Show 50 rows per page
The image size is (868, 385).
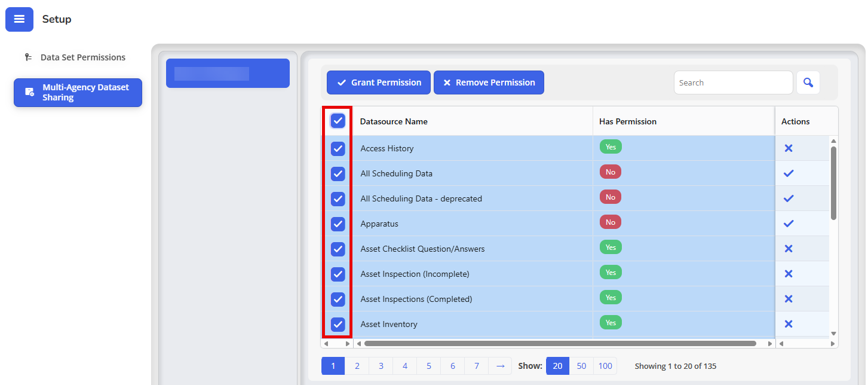click(581, 366)
